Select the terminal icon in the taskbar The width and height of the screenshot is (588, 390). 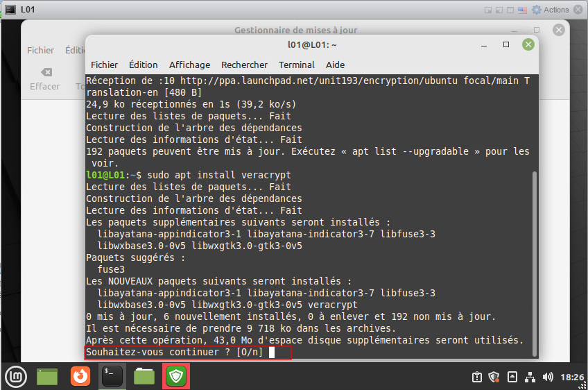coord(112,376)
